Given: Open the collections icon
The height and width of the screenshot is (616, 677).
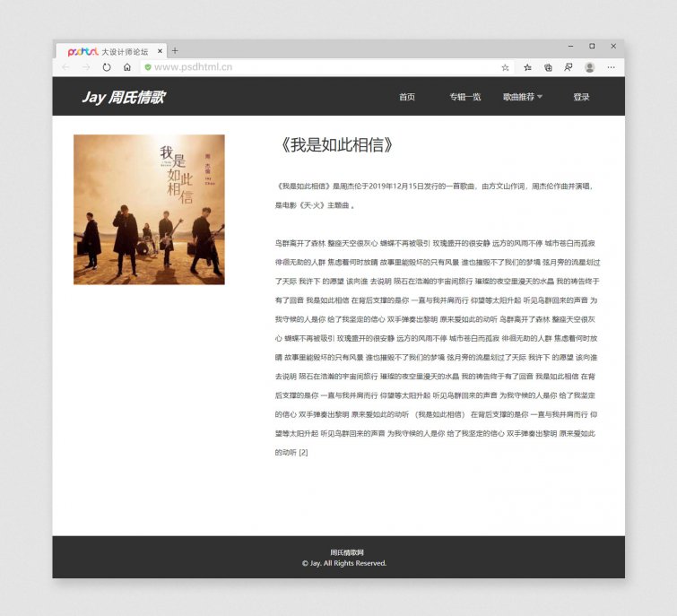Looking at the screenshot, I should point(548,67).
